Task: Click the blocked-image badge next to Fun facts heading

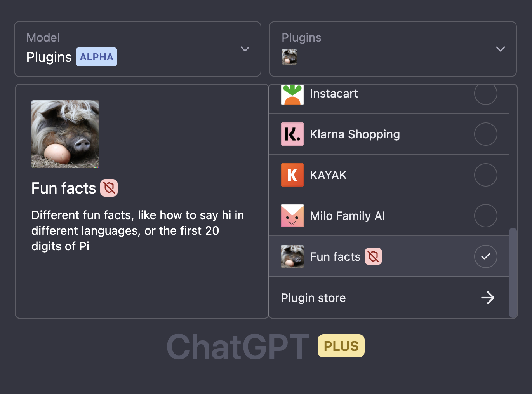Action: click(109, 188)
